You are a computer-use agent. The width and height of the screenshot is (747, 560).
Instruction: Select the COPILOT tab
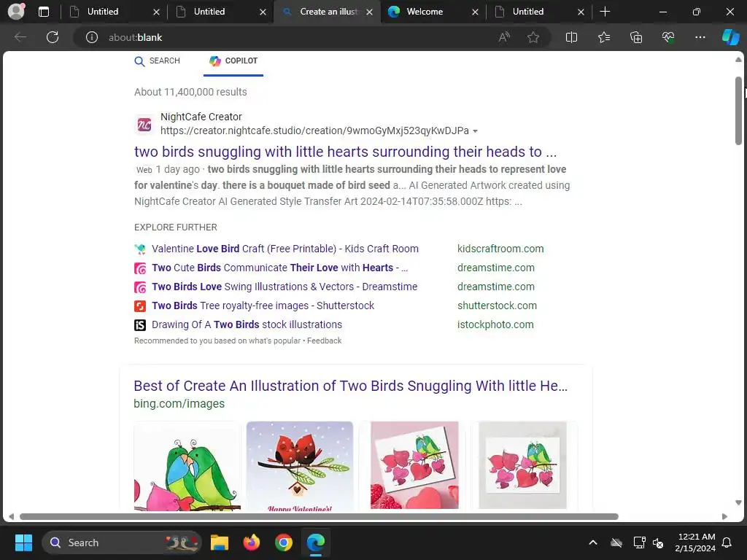pos(233,61)
